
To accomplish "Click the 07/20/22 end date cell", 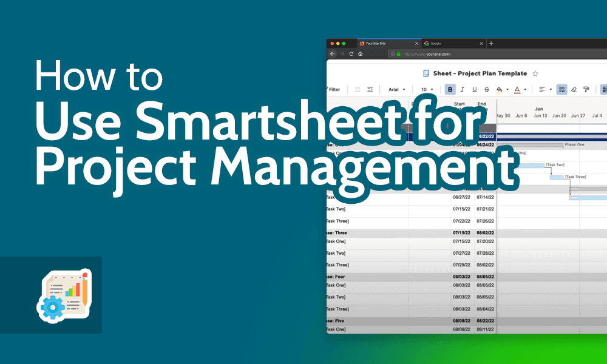I will point(486,241).
